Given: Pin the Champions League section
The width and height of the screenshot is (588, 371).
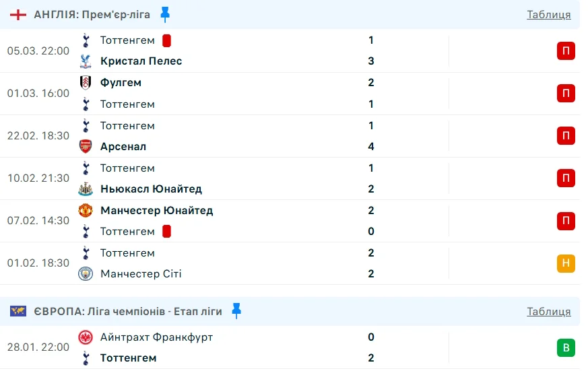Looking at the screenshot, I should pyautogui.click(x=236, y=310).
